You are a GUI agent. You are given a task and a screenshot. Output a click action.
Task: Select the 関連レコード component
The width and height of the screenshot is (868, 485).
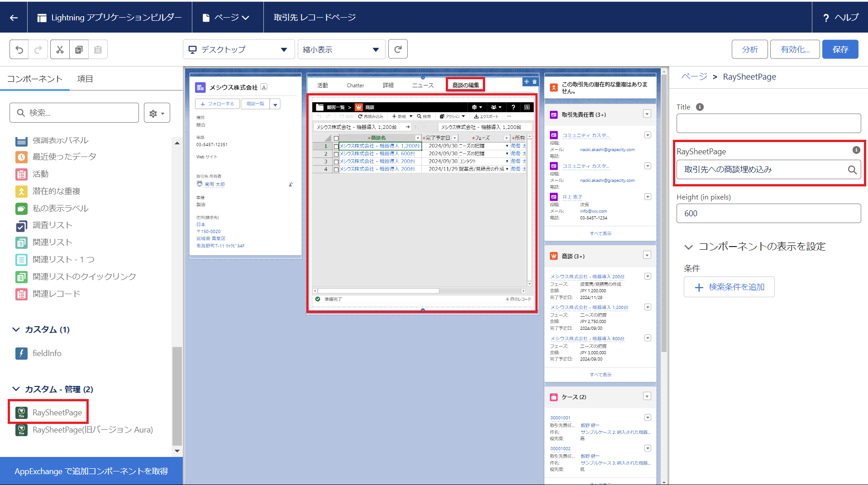pyautogui.click(x=48, y=294)
